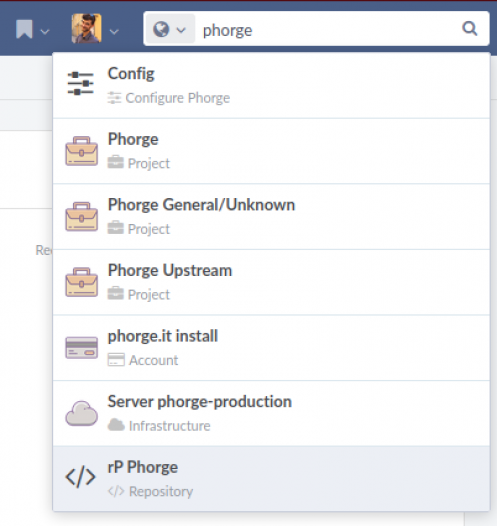The image size is (497, 526).
Task: Click the repository code brackets icon
Action: click(x=80, y=477)
